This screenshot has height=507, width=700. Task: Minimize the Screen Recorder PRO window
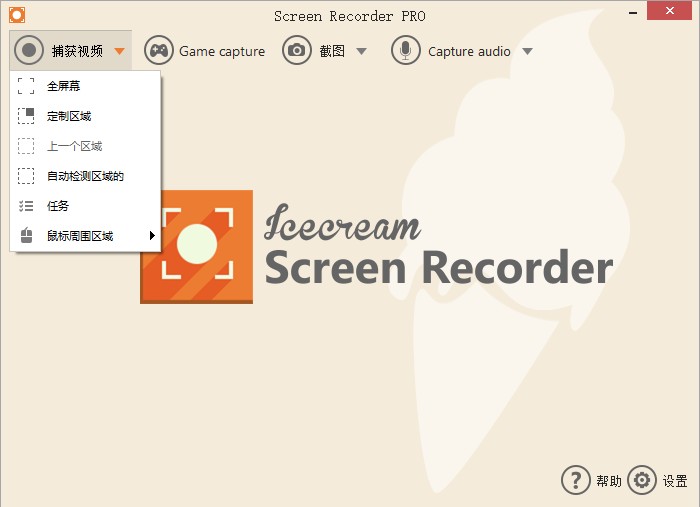(x=633, y=13)
